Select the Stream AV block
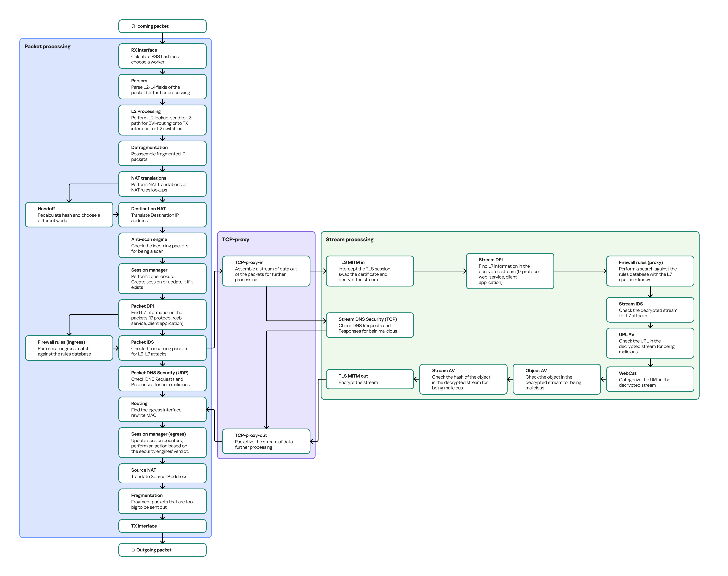This screenshot has width=728, height=576. click(463, 379)
